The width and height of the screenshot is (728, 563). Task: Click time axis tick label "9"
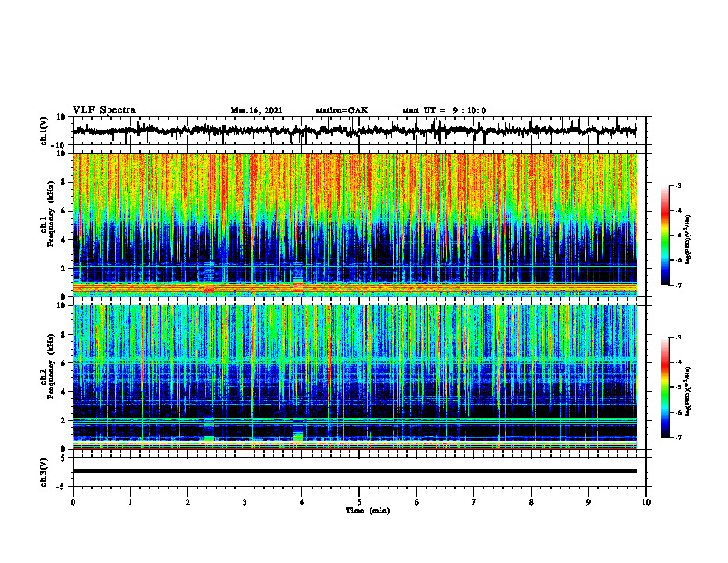(x=588, y=502)
